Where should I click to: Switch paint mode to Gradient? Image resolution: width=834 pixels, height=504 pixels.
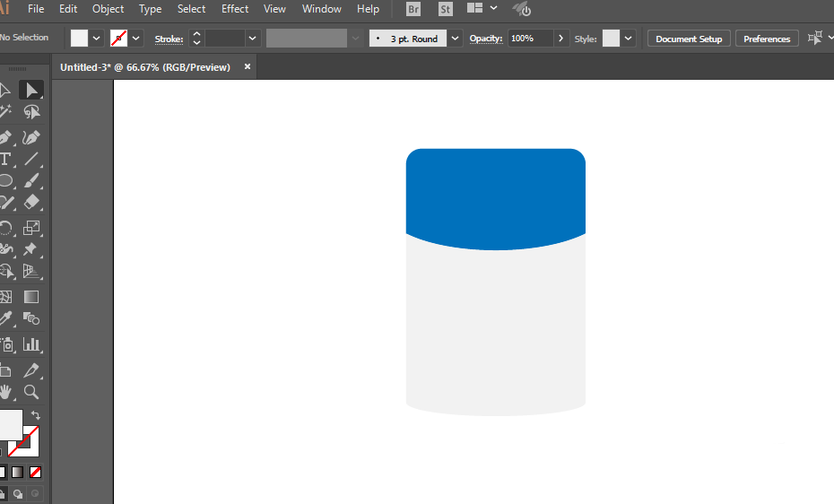pyautogui.click(x=18, y=472)
